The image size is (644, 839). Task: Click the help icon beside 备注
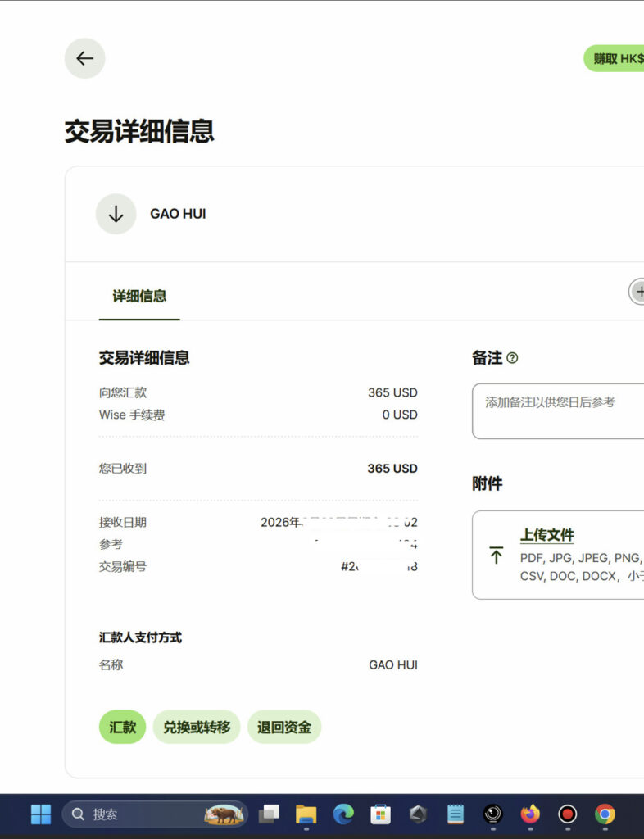point(512,358)
